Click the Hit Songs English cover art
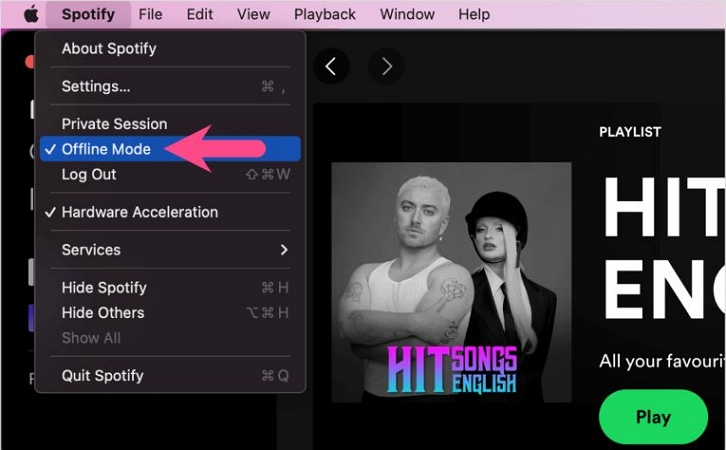726x450 pixels. (x=451, y=282)
